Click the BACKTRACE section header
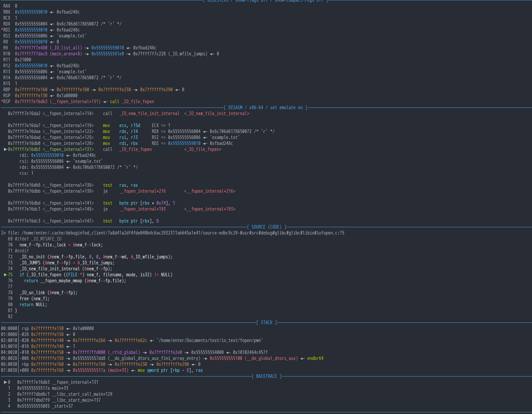 click(267, 376)
